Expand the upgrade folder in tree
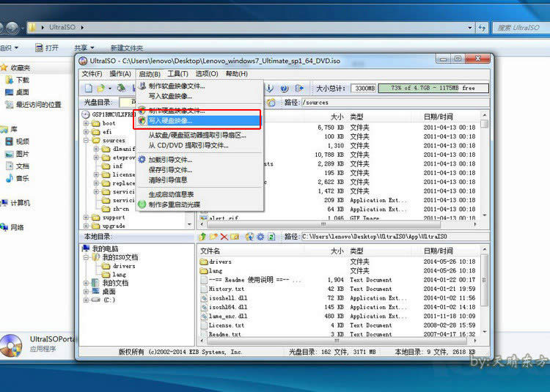 click(87, 226)
